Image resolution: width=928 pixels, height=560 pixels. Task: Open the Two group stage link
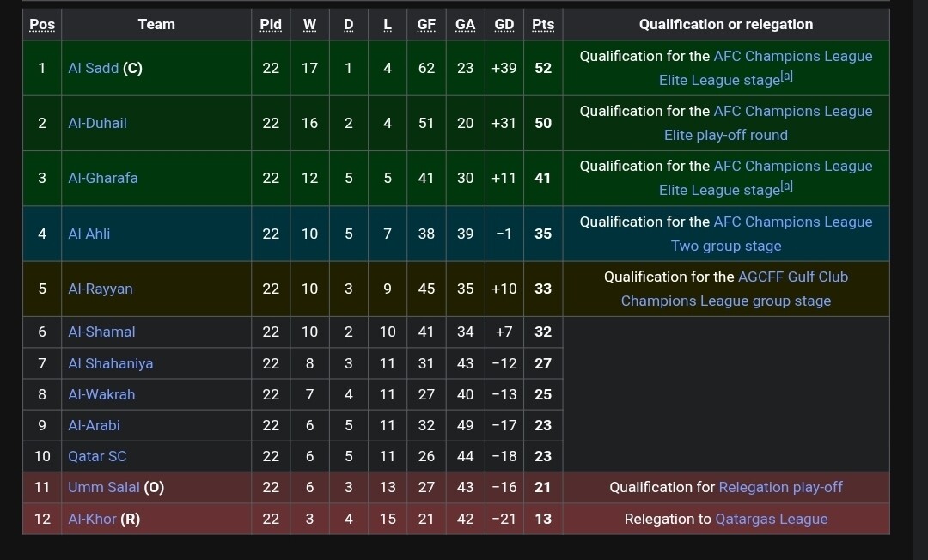click(x=726, y=246)
